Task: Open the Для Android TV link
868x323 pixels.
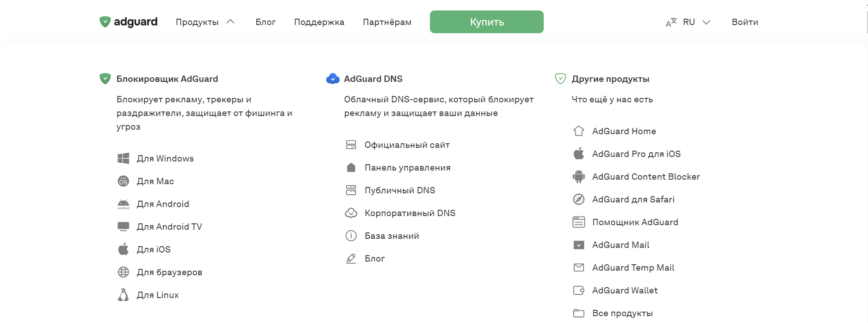Action: point(169,227)
